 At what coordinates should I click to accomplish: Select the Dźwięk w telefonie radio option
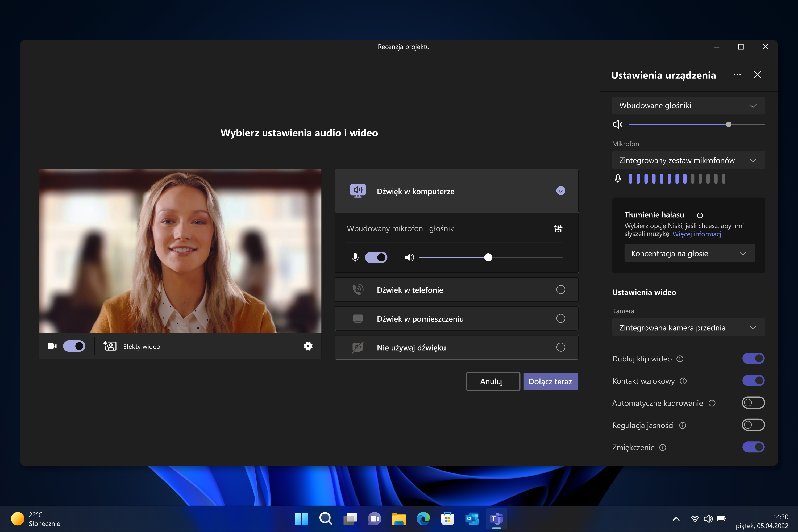click(561, 290)
